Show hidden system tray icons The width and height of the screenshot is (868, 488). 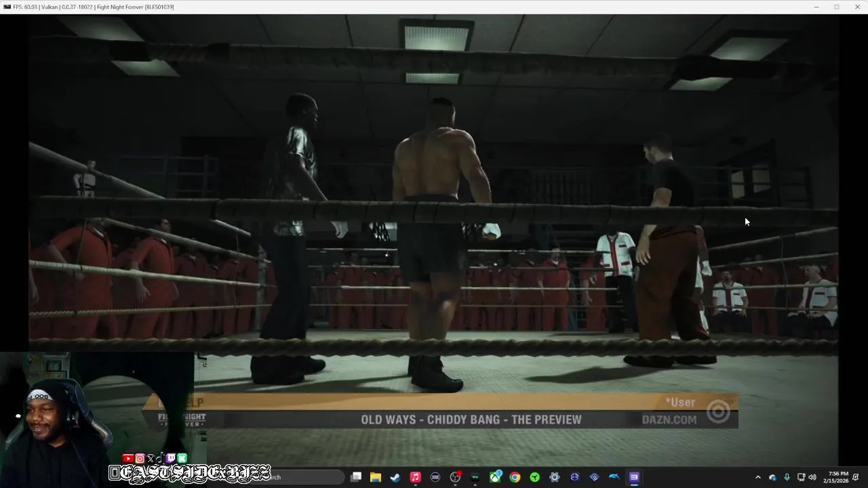click(758, 477)
